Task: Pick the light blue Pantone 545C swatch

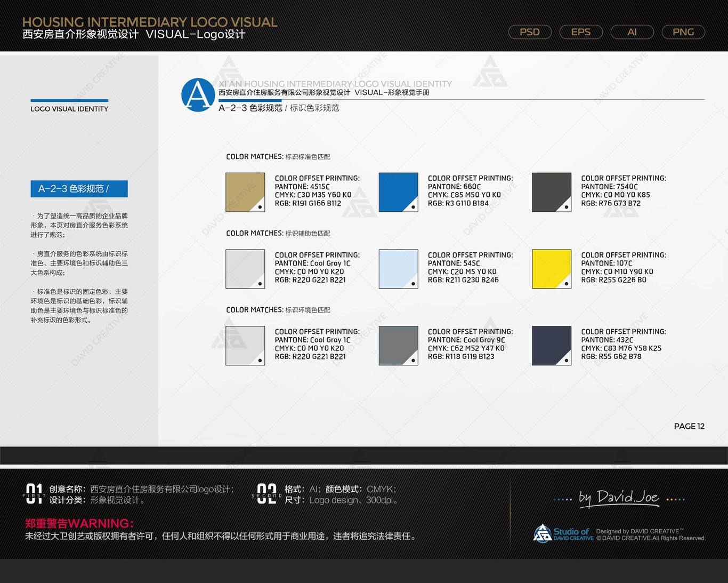Action: (x=399, y=269)
